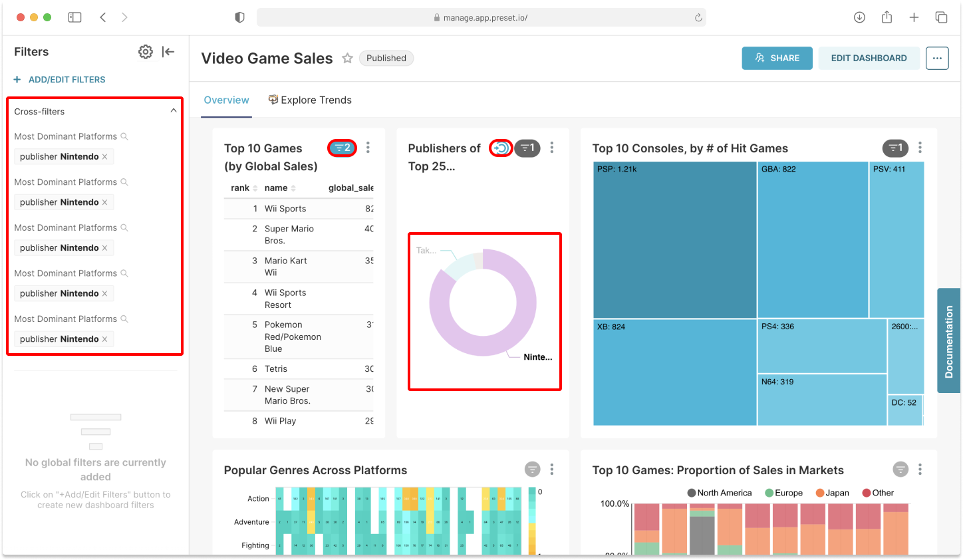963x560 pixels.
Task: Open the Safari sidebar toggle icon
Action: tap(74, 17)
